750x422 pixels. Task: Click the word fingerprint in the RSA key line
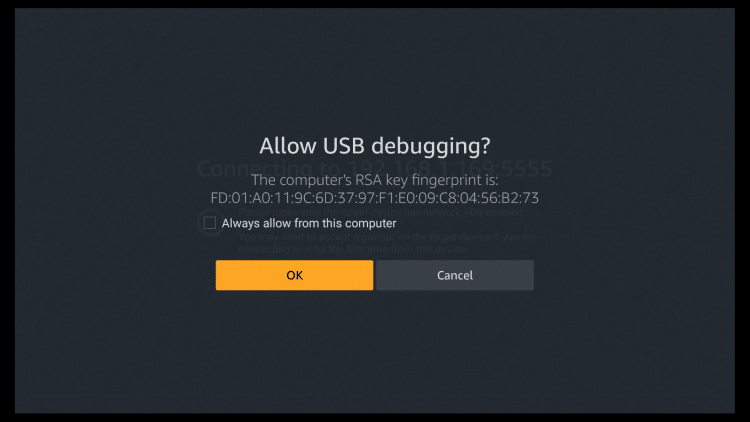coord(446,180)
